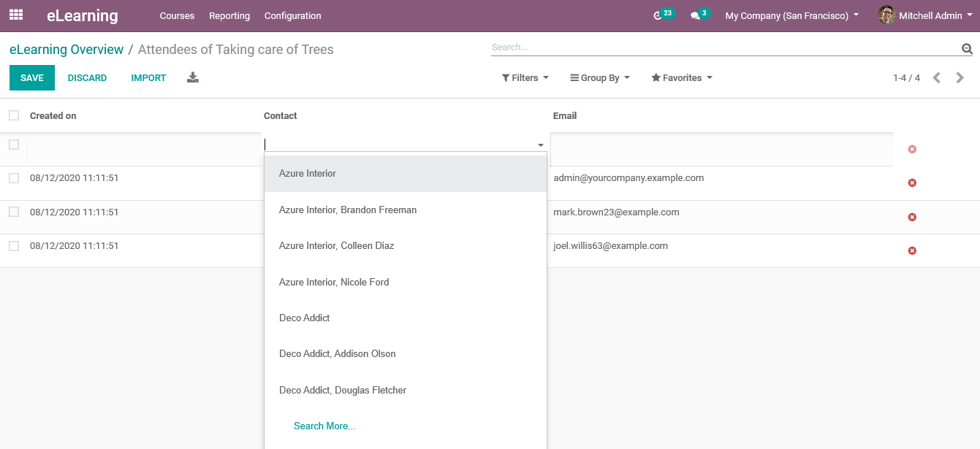
Task: Select Deco Addict from contact list
Action: (406, 318)
